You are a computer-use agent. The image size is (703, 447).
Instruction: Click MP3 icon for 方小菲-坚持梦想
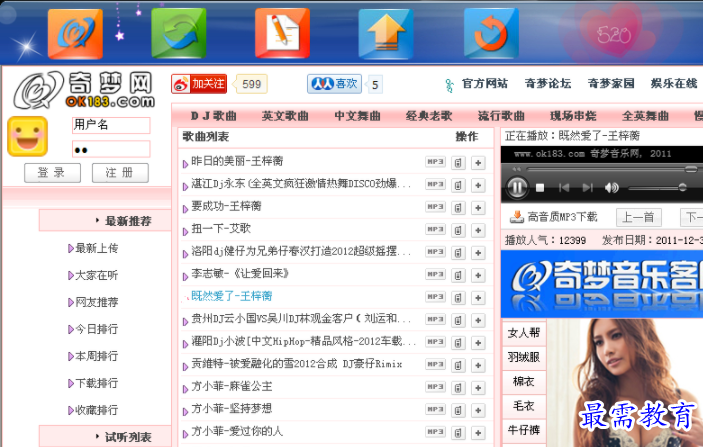point(435,409)
